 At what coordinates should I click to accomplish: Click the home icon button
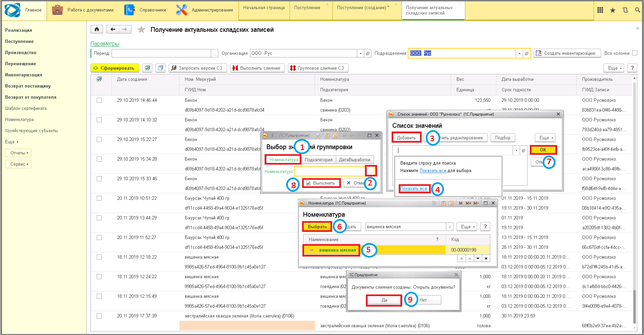pos(97,29)
